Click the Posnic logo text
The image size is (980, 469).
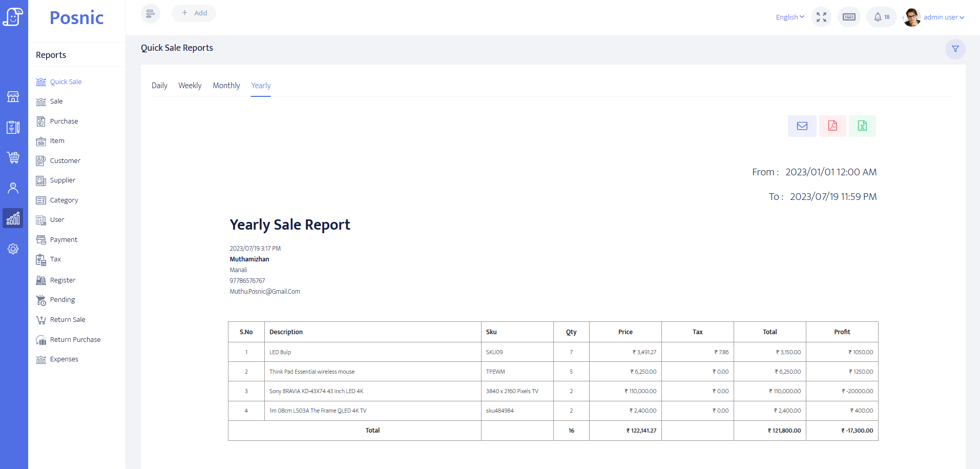point(76,18)
